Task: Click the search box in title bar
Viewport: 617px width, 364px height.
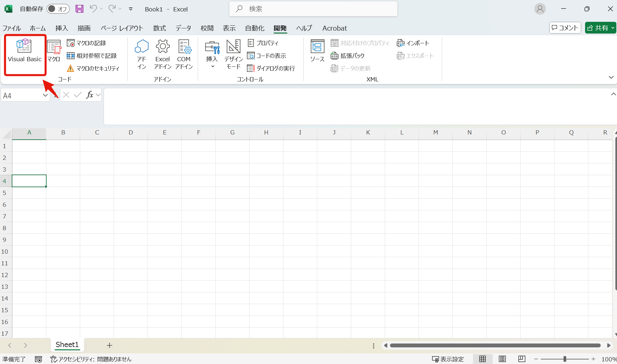Action: click(x=313, y=9)
